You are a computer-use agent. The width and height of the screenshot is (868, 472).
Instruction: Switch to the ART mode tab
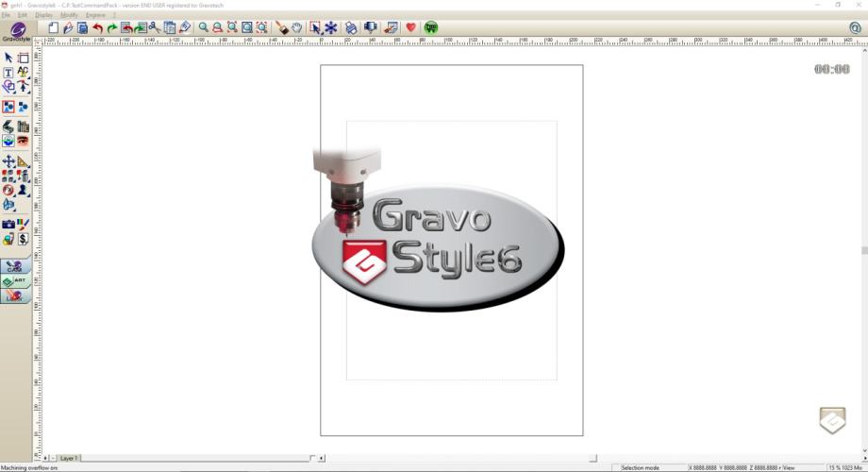coord(15,281)
